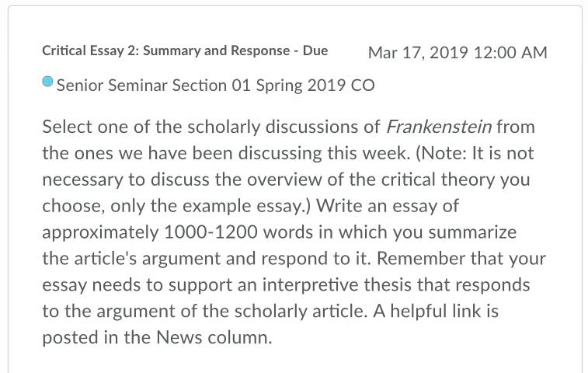Viewport: 588px width, 373px height.
Task: Click the 'News column' mention
Action: pos(214,337)
